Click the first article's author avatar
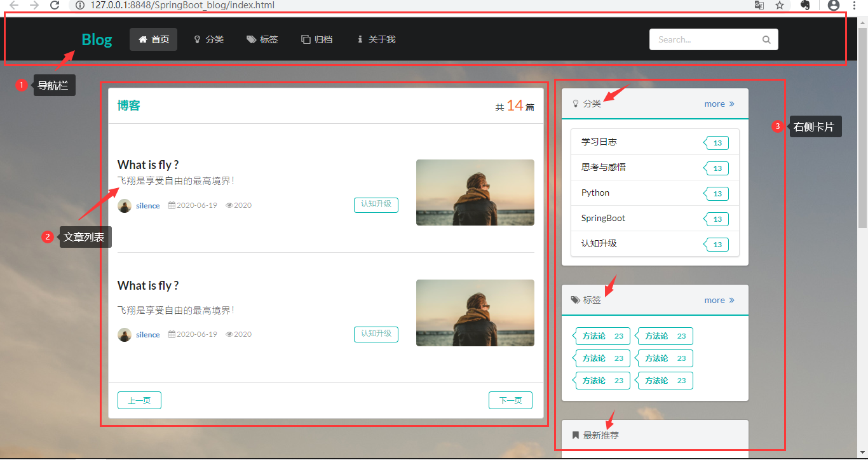The width and height of the screenshot is (868, 460). 125,206
